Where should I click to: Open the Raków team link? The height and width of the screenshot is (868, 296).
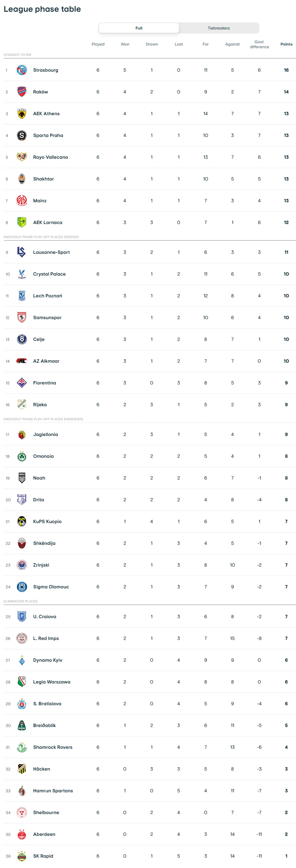pyautogui.click(x=41, y=92)
